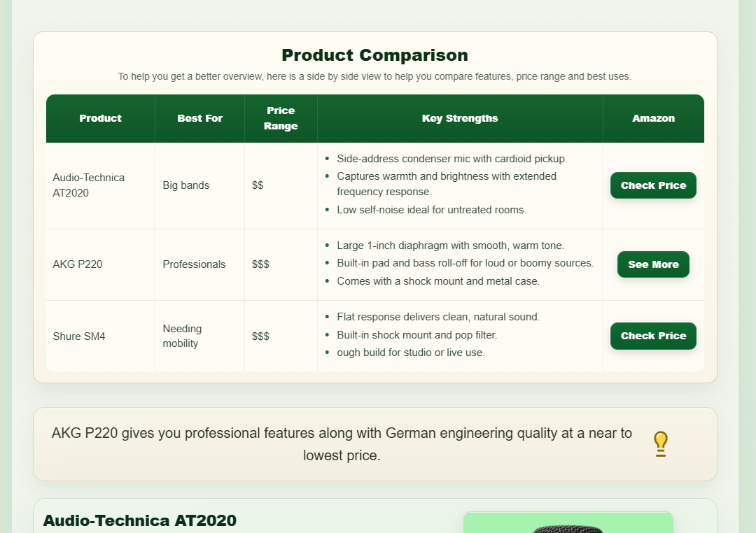Click the Best For column header
The image size is (756, 533).
[x=199, y=118]
